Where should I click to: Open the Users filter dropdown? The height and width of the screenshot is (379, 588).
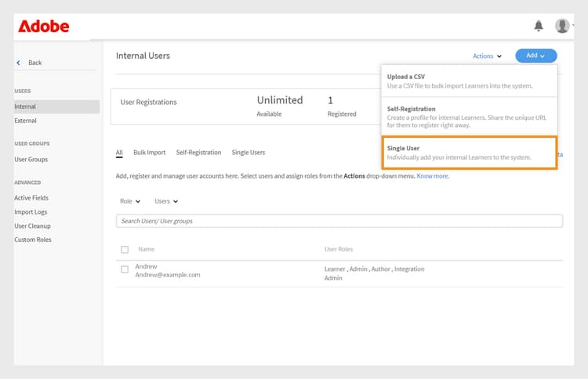166,201
